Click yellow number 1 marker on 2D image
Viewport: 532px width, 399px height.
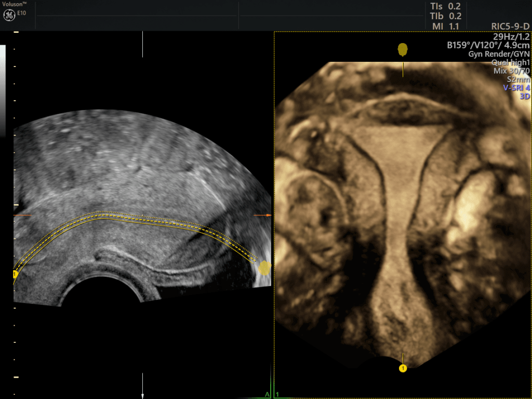(x=15, y=274)
